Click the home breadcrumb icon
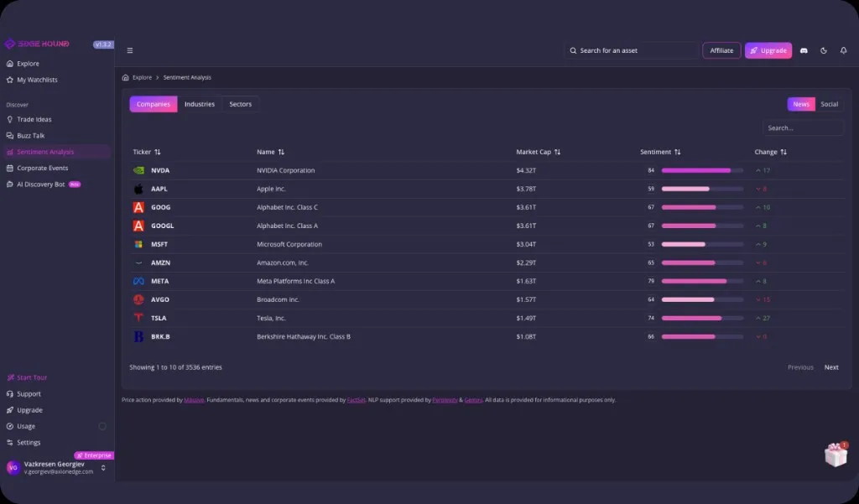The height and width of the screenshot is (504, 859). [124, 76]
